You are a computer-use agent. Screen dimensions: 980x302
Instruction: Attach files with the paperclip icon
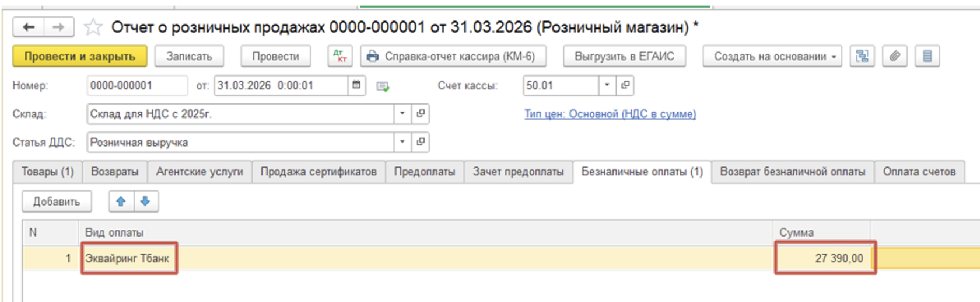(894, 56)
